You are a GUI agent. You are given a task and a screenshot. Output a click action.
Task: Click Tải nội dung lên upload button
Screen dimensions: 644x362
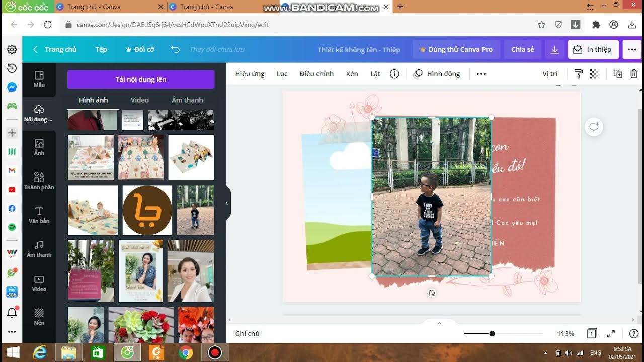(x=141, y=79)
